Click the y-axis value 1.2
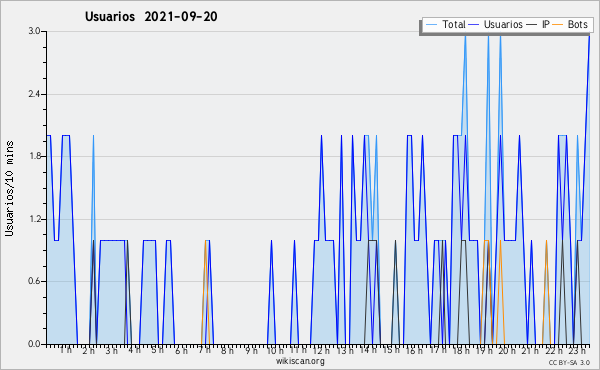 tap(34, 219)
